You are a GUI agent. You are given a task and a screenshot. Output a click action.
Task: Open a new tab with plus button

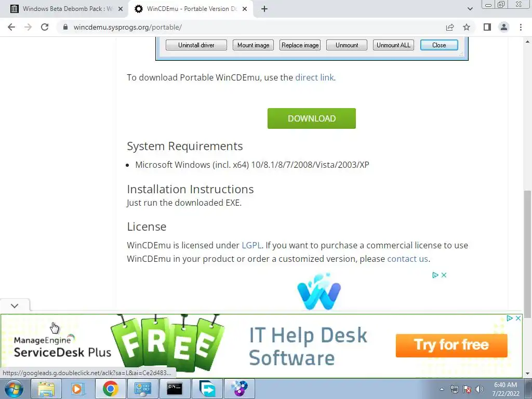[264, 9]
